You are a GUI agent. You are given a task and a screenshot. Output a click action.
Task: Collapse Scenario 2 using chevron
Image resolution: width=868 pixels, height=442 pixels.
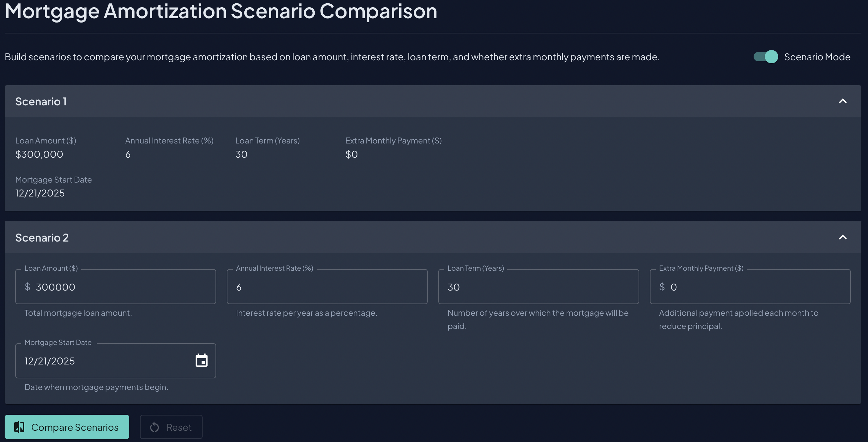(842, 237)
